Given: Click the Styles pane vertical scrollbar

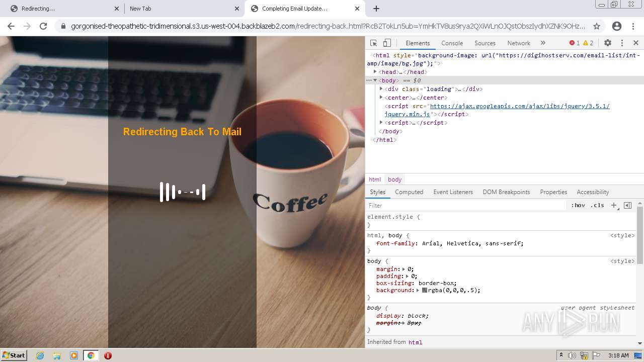Looking at the screenshot, I should (640, 235).
